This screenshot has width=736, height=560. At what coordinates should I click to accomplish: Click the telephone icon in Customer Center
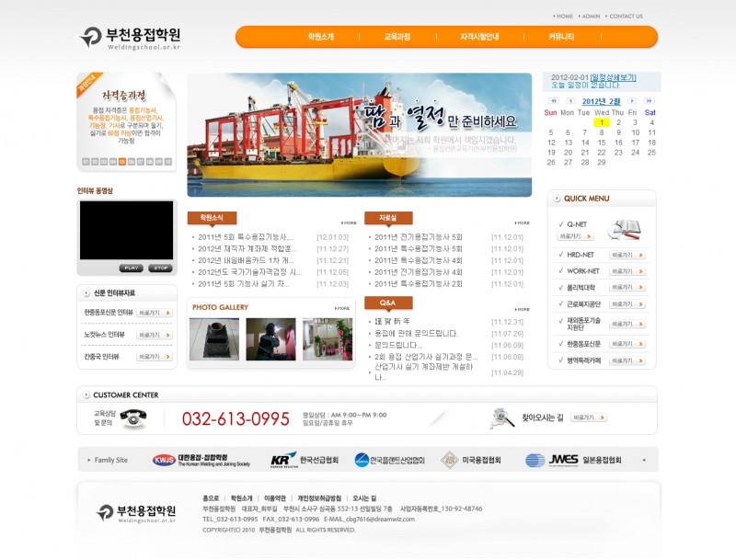pyautogui.click(x=132, y=418)
